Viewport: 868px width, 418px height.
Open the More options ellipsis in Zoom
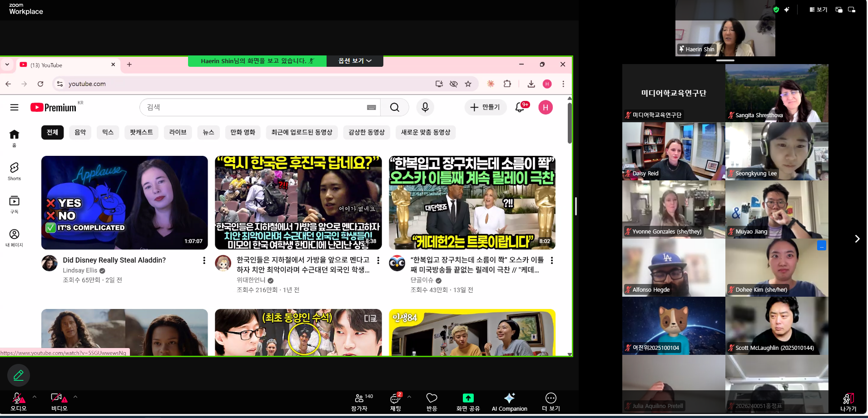pyautogui.click(x=551, y=401)
